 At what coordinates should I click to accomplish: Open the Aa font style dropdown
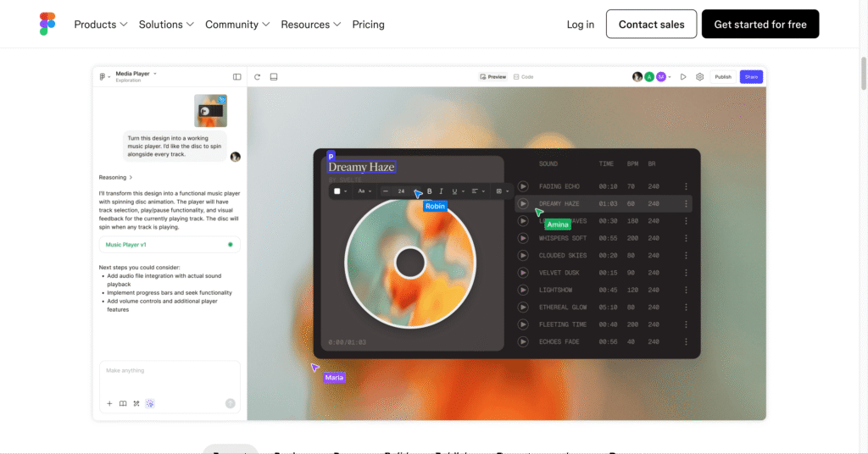tap(364, 191)
